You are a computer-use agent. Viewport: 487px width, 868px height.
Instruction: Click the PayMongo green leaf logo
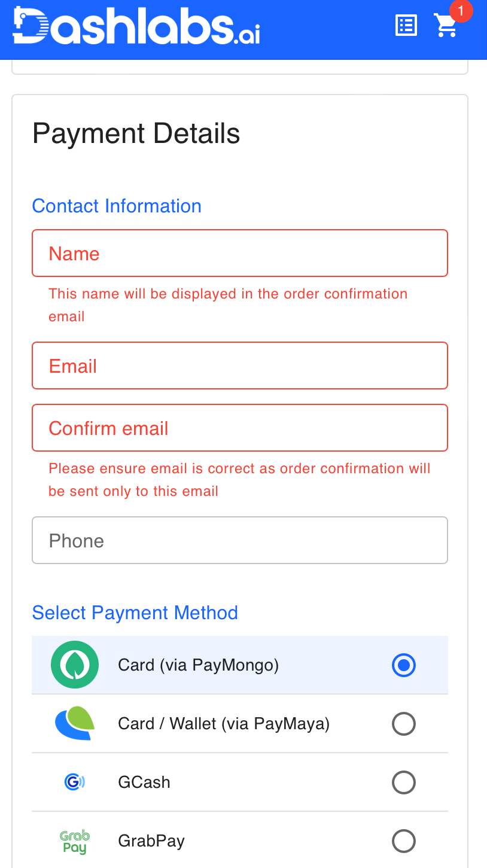tap(75, 665)
